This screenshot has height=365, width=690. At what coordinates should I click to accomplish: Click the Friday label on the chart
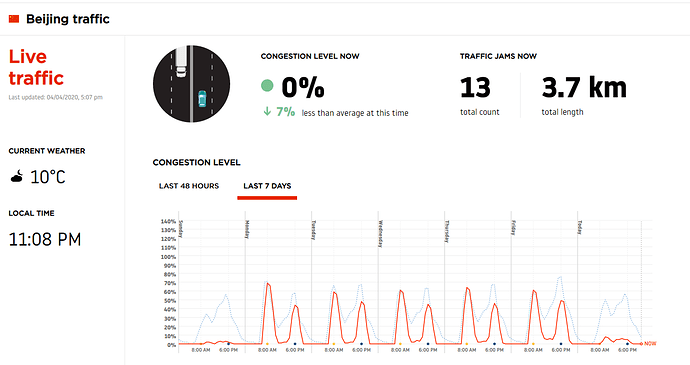(x=513, y=228)
